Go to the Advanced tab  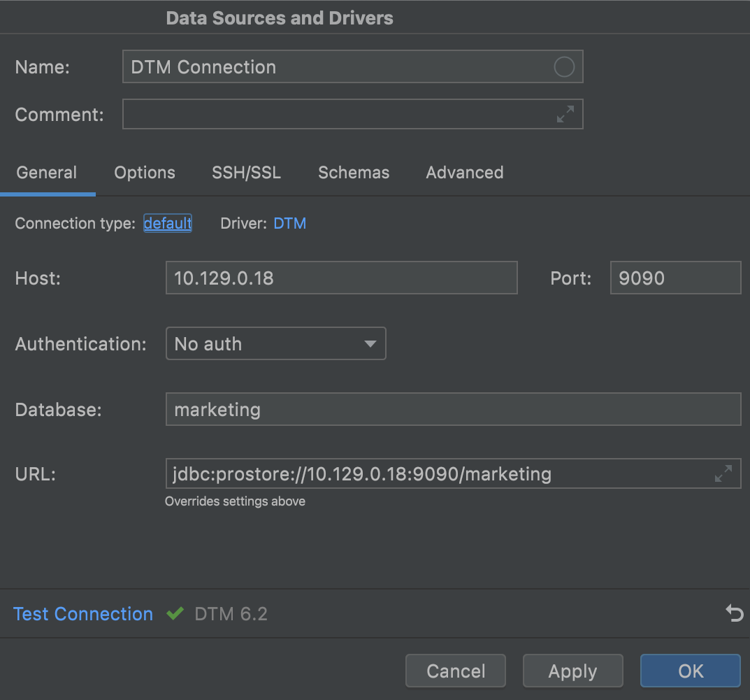pyautogui.click(x=465, y=173)
